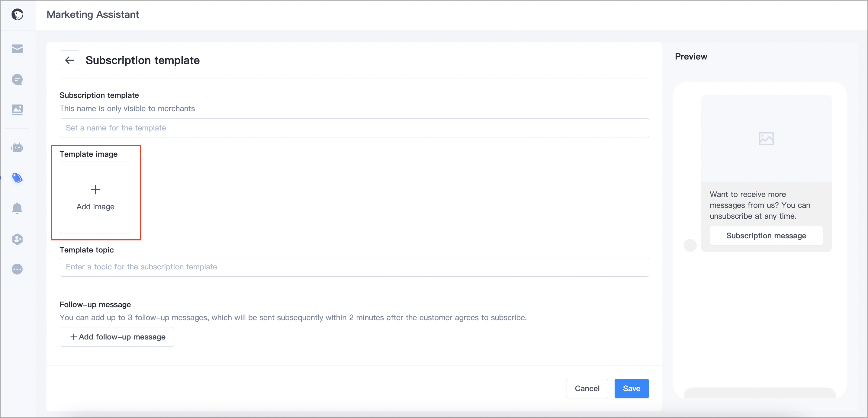
Task: Click Subscription message button in preview
Action: coord(766,236)
